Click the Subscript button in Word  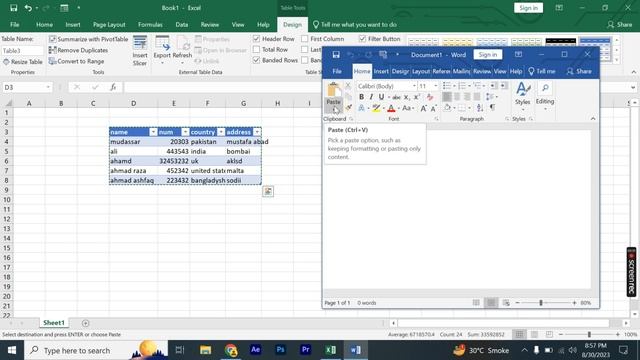click(x=407, y=97)
